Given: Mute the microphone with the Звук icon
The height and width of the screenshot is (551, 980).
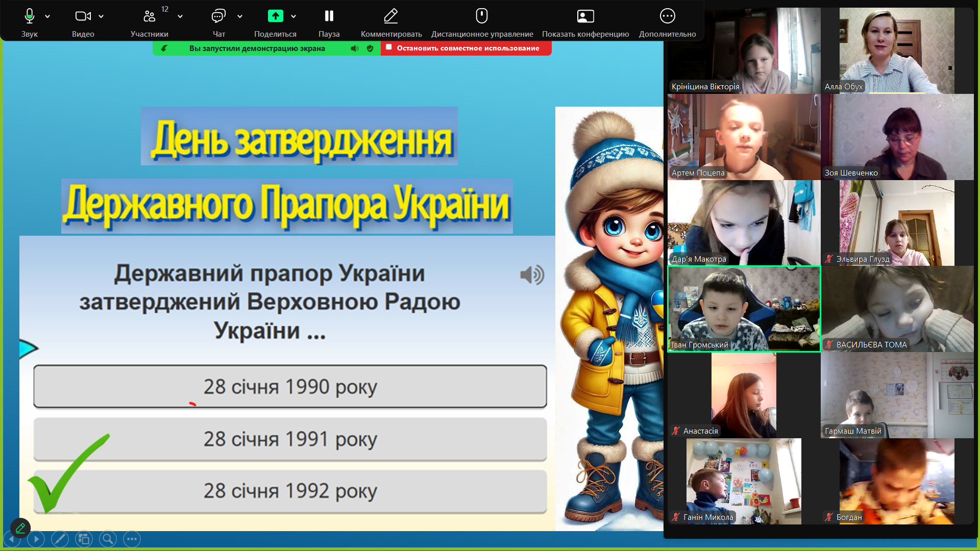Looking at the screenshot, I should point(30,16).
